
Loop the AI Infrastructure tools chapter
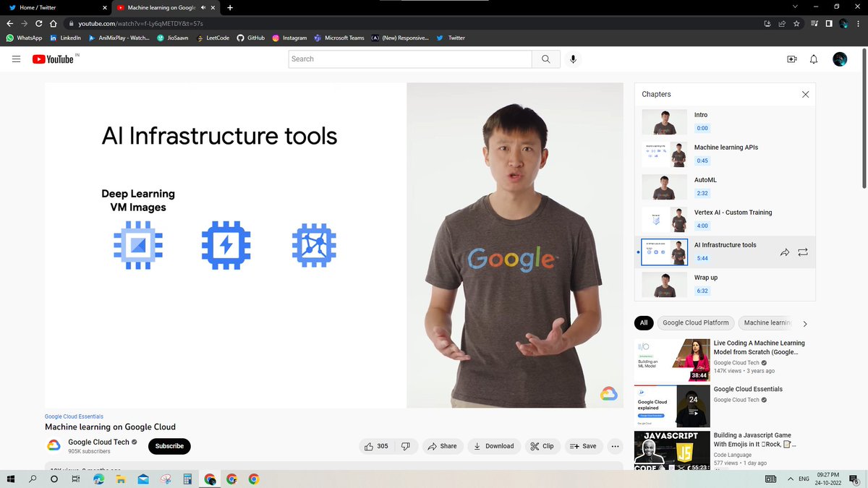click(x=803, y=252)
